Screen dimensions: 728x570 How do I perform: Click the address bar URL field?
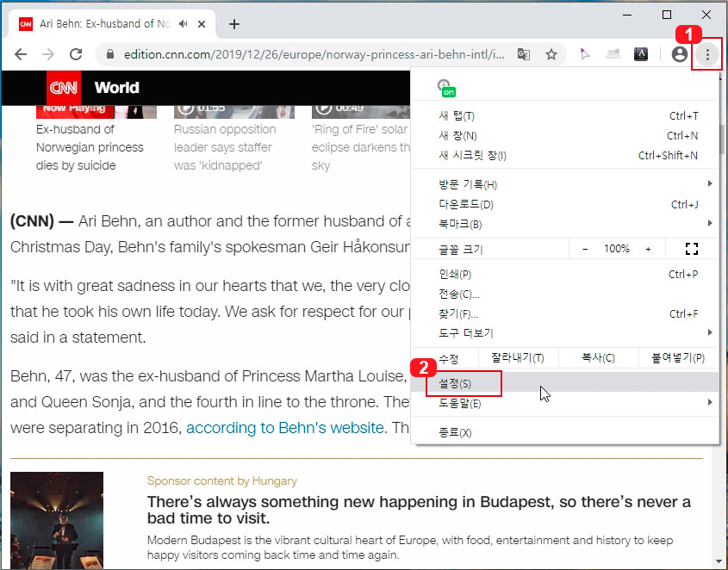314,54
